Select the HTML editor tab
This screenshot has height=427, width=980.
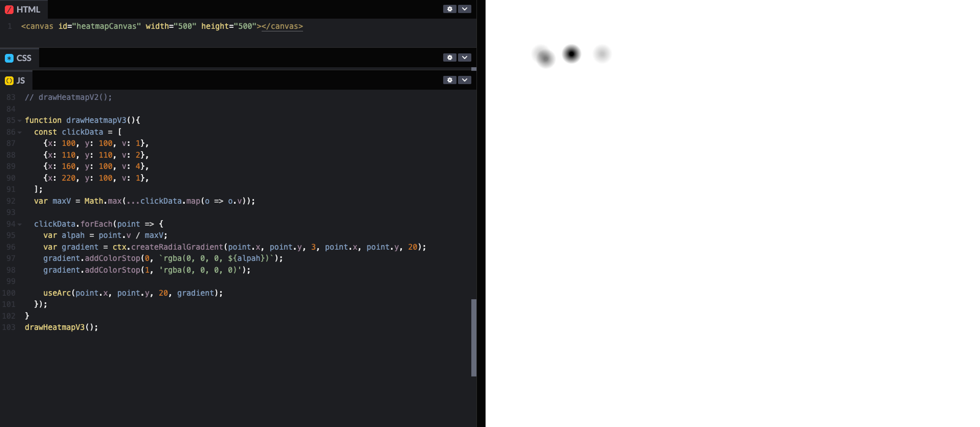[x=23, y=9]
